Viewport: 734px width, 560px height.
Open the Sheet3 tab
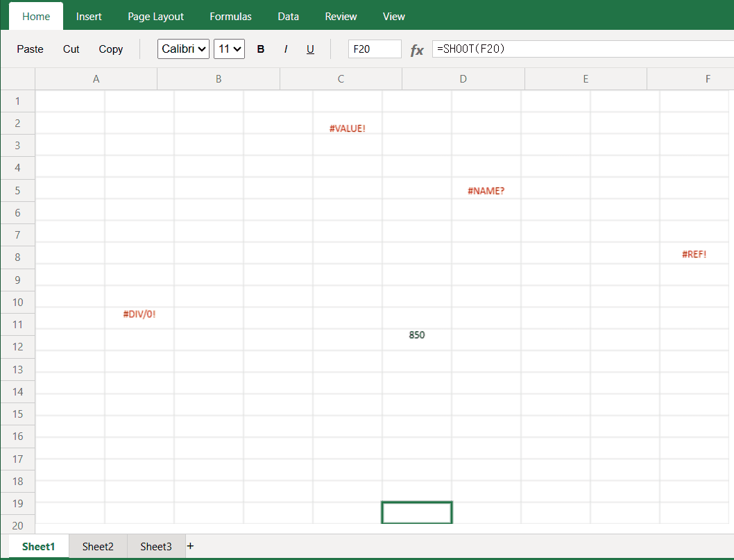(155, 547)
